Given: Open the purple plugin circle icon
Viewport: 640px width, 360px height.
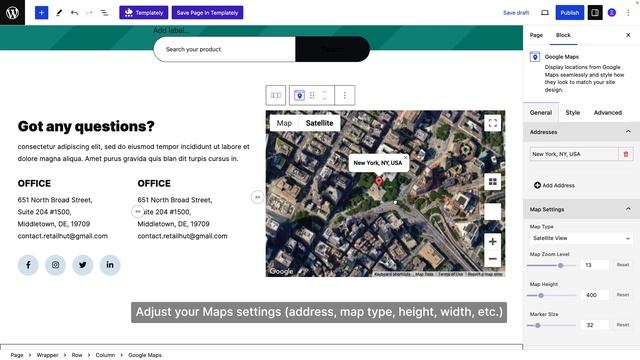Looking at the screenshot, I should [612, 13].
